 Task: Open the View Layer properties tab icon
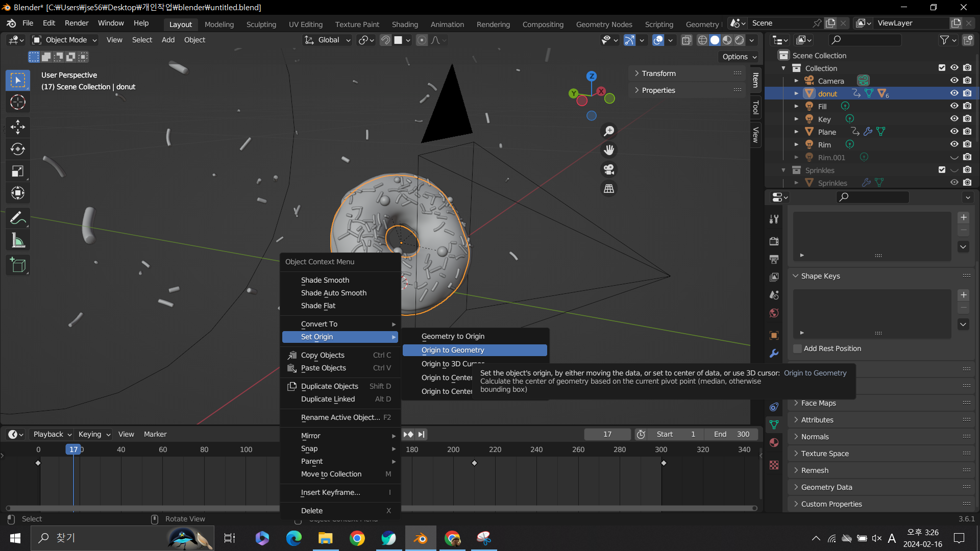(x=774, y=277)
